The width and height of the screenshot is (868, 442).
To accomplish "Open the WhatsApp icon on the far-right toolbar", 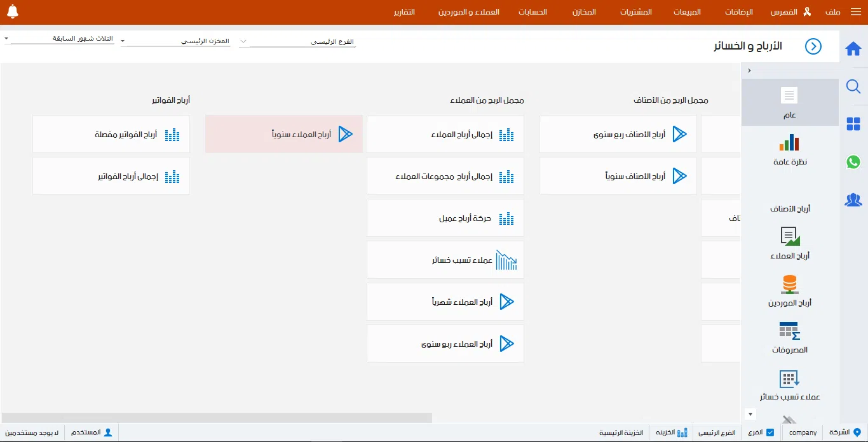I will [x=853, y=162].
